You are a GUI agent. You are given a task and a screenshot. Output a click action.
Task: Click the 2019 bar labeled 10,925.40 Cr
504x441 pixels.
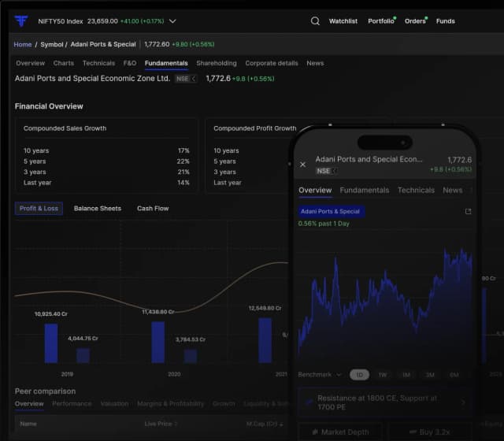coord(51,343)
